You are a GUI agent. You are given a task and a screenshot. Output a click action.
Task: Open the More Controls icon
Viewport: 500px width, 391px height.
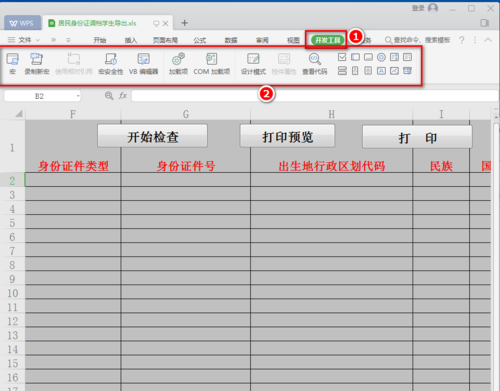pos(407,71)
